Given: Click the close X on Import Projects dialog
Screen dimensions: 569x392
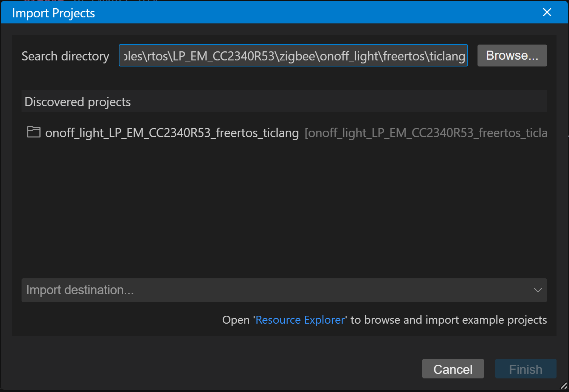Looking at the screenshot, I should [x=547, y=12].
